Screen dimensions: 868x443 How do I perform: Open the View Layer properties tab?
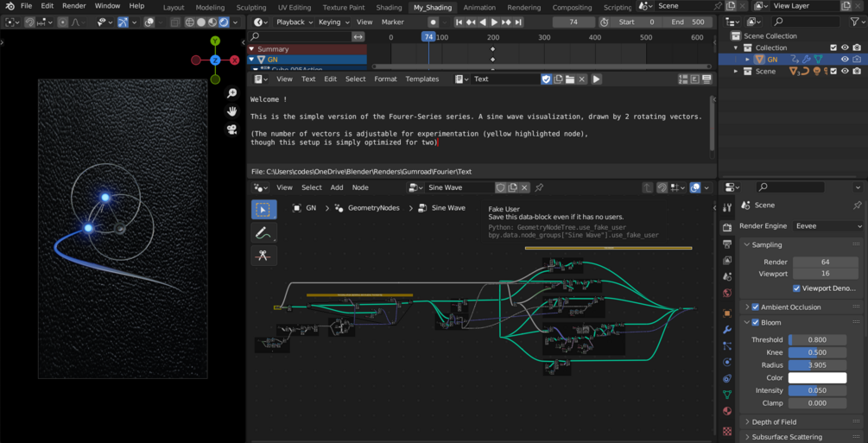[x=727, y=260]
